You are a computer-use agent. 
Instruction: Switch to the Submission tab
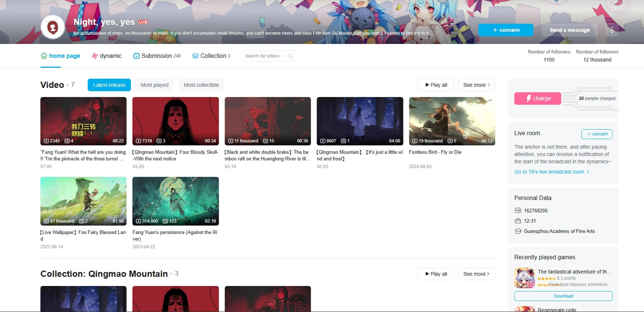(x=157, y=56)
